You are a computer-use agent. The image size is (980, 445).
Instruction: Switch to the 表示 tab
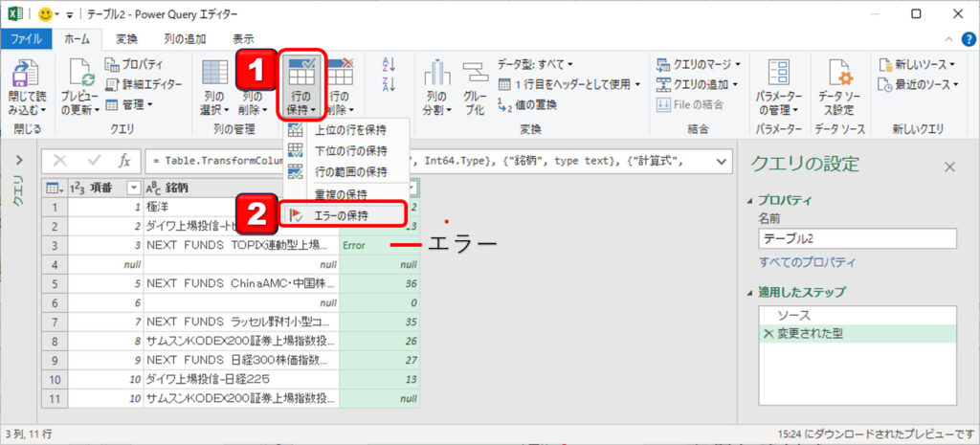(x=243, y=38)
